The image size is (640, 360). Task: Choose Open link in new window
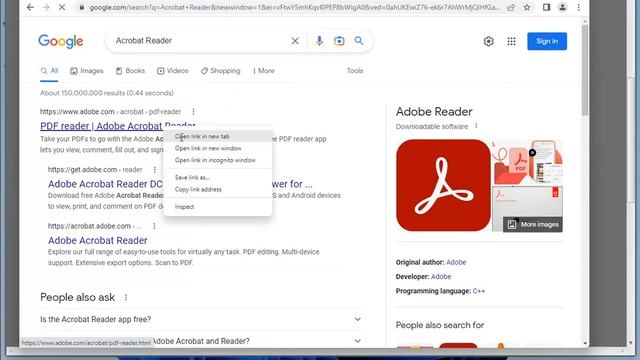click(x=218, y=148)
